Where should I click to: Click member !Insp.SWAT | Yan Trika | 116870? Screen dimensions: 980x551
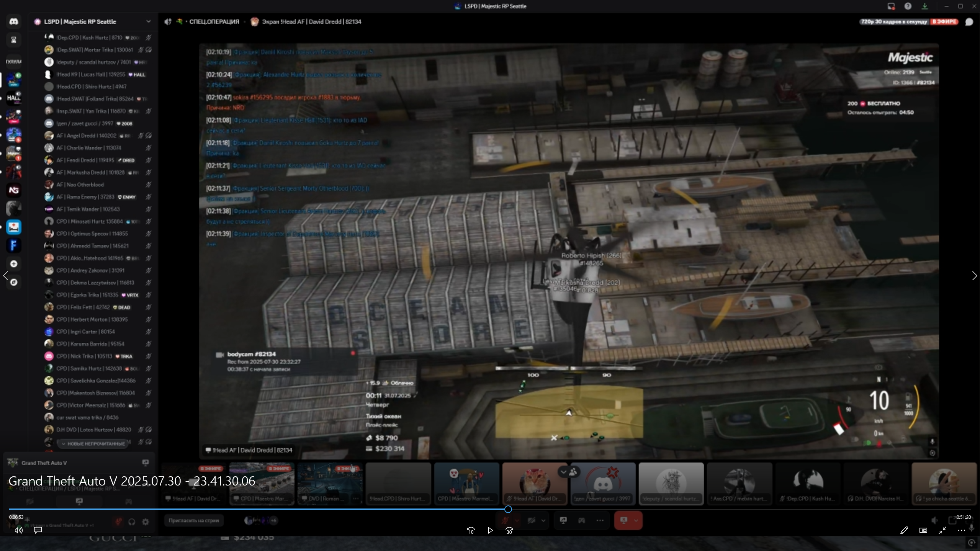tap(98, 111)
